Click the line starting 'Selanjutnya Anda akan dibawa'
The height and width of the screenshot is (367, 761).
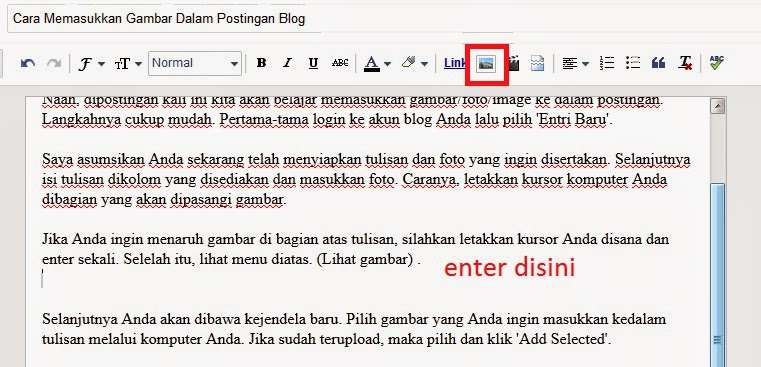tap(354, 319)
